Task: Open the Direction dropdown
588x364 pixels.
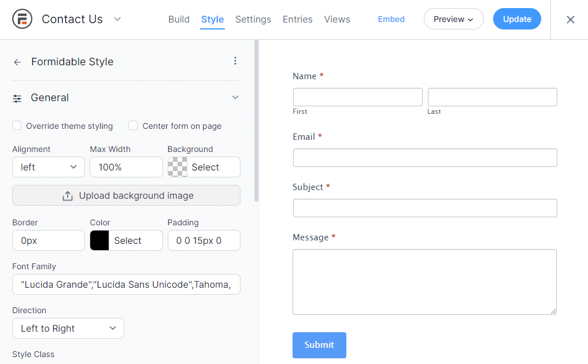Action: point(68,328)
